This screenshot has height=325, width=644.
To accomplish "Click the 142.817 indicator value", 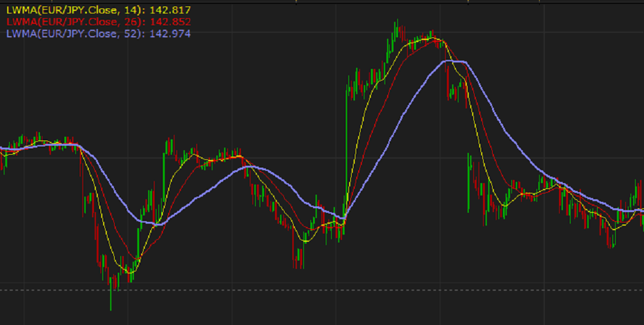I will point(170,10).
